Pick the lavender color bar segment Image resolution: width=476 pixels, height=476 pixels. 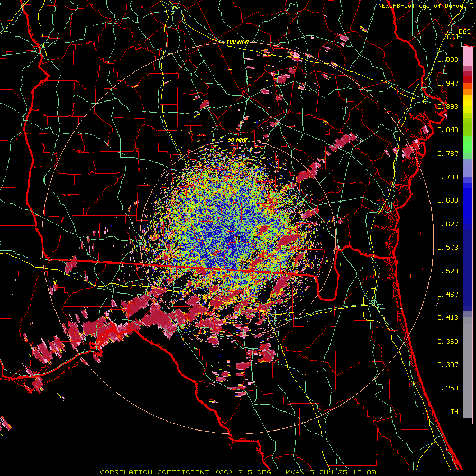[467, 168]
